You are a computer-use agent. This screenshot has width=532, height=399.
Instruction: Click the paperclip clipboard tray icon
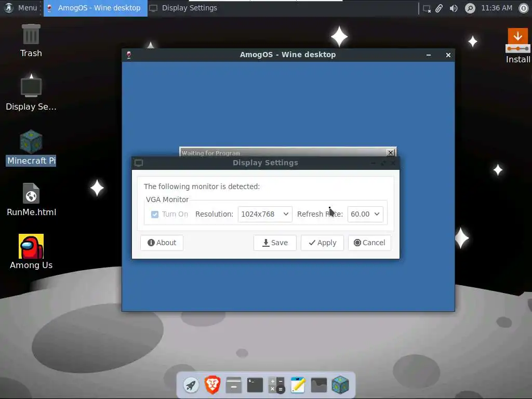pyautogui.click(x=439, y=8)
